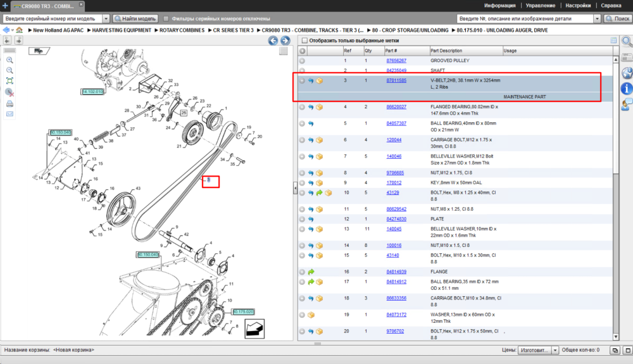Screen dimensions: 633x364
Task: Fit diagram to window
Action: (x=9, y=81)
